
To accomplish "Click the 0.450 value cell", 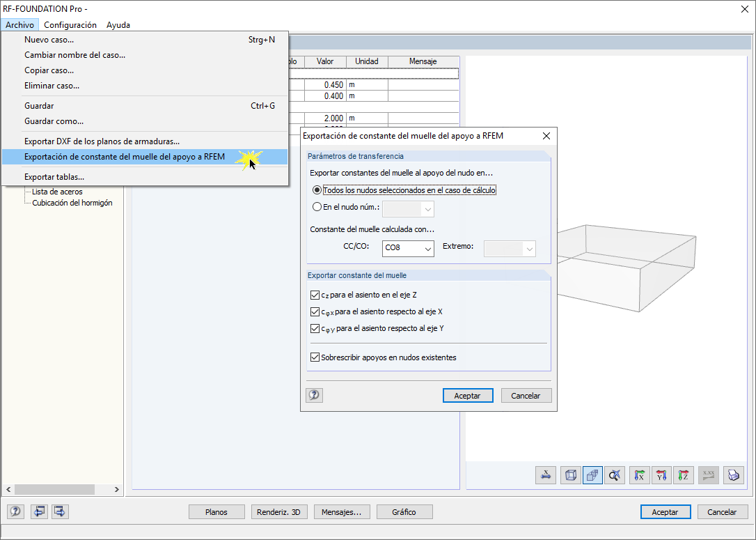I will tap(326, 84).
